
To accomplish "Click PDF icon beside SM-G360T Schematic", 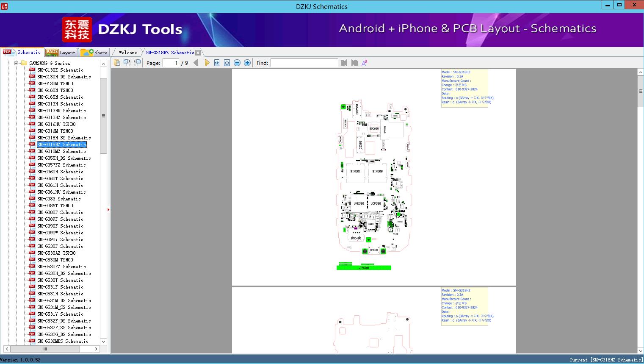I will coord(32,178).
